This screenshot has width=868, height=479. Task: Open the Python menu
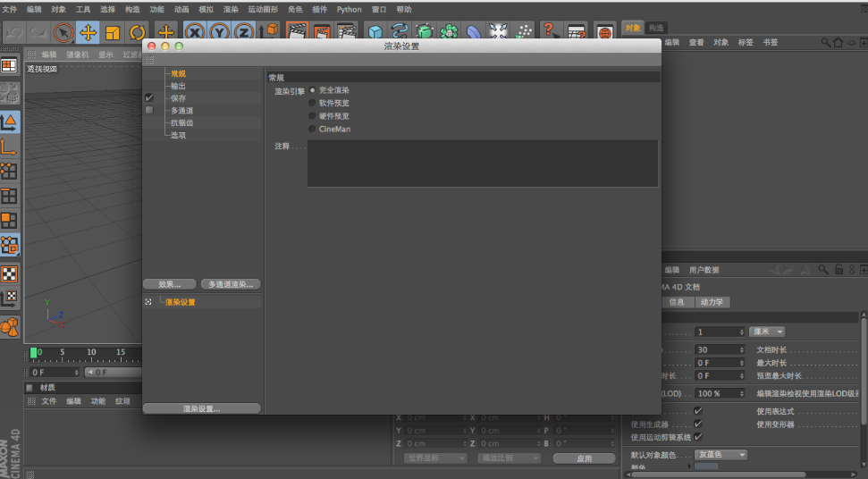[349, 10]
